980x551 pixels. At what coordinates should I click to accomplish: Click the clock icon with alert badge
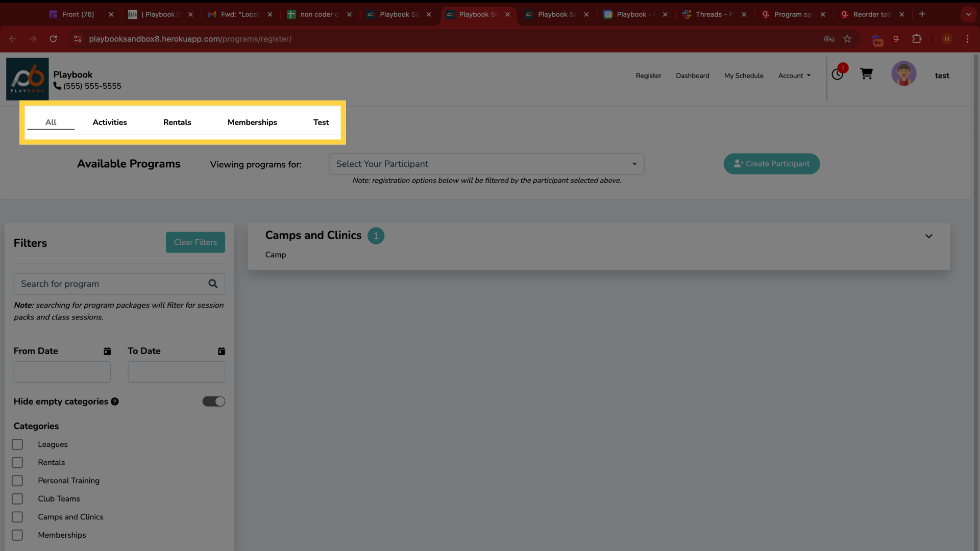pyautogui.click(x=838, y=74)
